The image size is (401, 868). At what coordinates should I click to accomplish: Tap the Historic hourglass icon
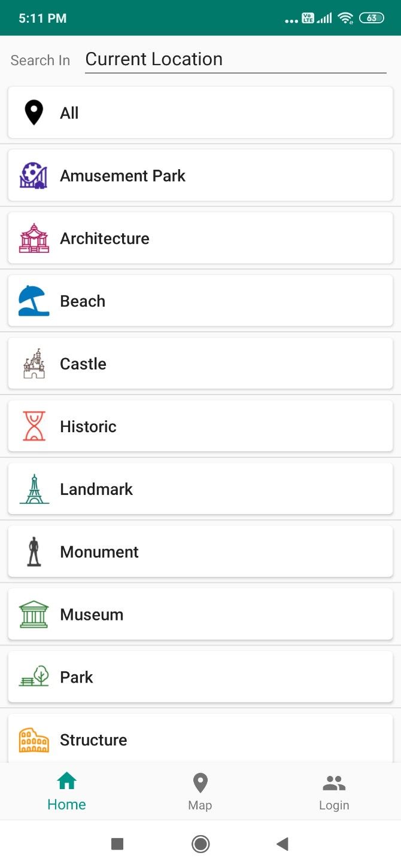click(34, 426)
